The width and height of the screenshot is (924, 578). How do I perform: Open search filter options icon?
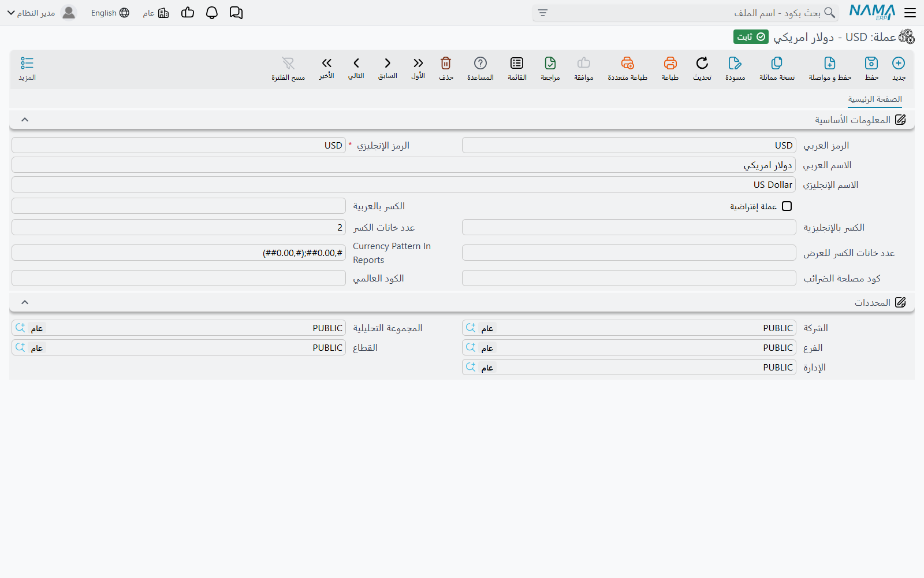[543, 13]
